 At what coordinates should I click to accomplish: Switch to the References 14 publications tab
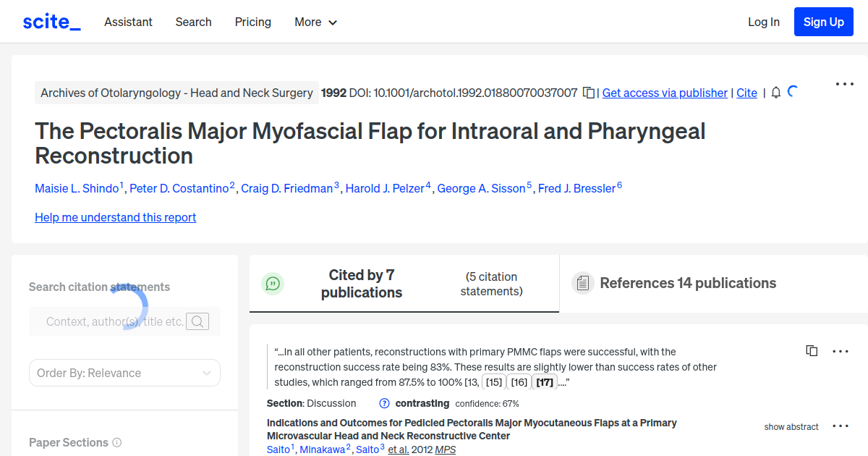point(688,283)
